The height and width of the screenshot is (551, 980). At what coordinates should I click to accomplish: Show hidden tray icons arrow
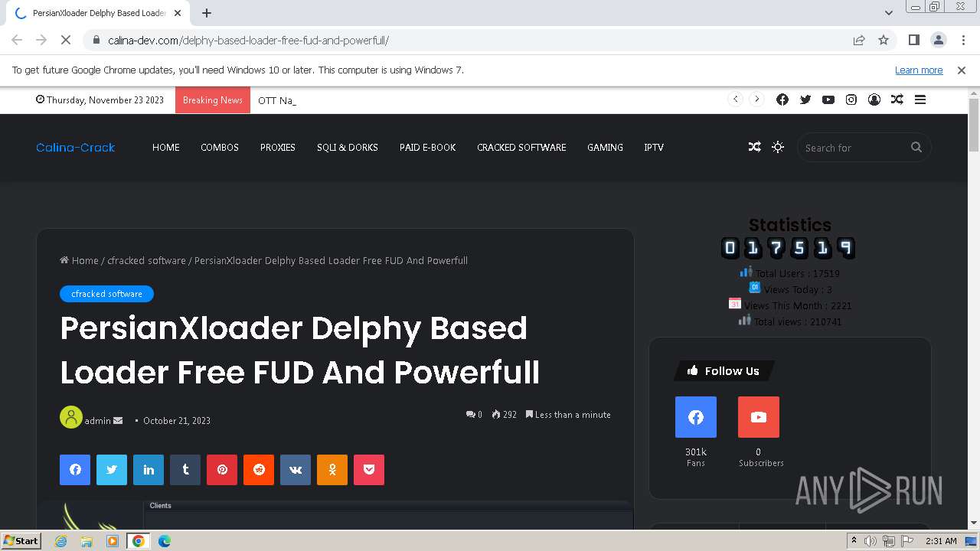pos(854,540)
